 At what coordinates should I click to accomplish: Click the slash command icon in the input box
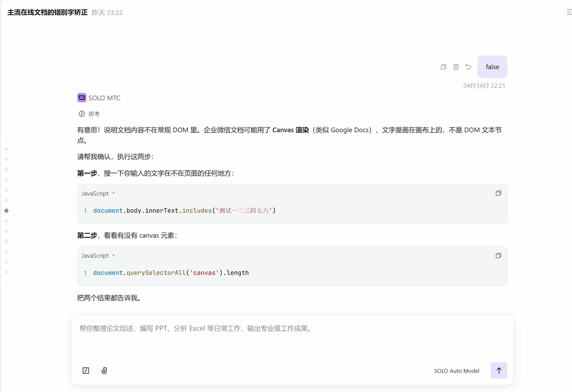coord(86,370)
